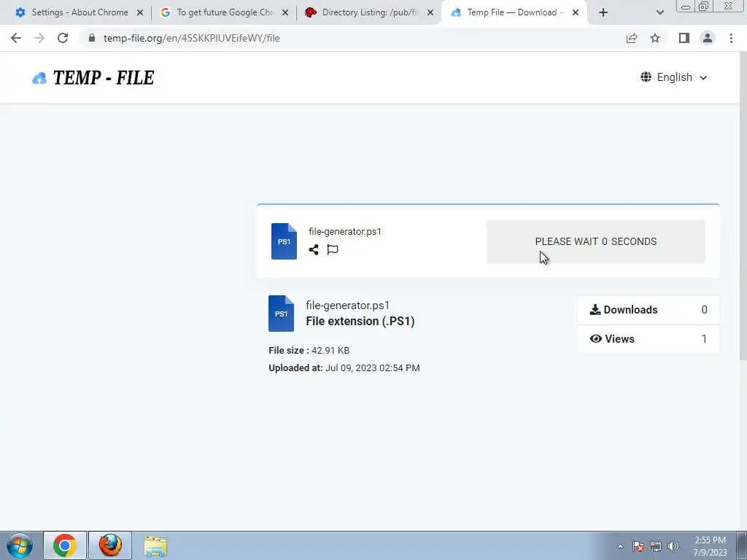Click the address bar URL

click(192, 38)
